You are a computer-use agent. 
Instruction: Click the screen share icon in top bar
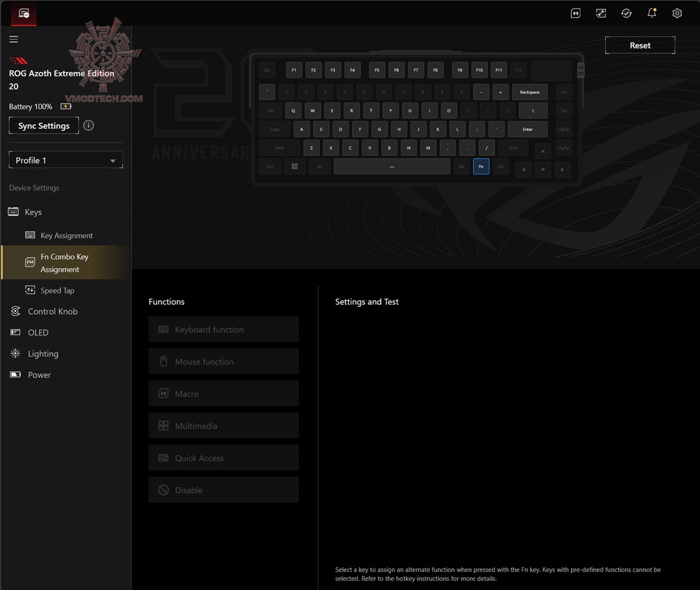coord(601,14)
